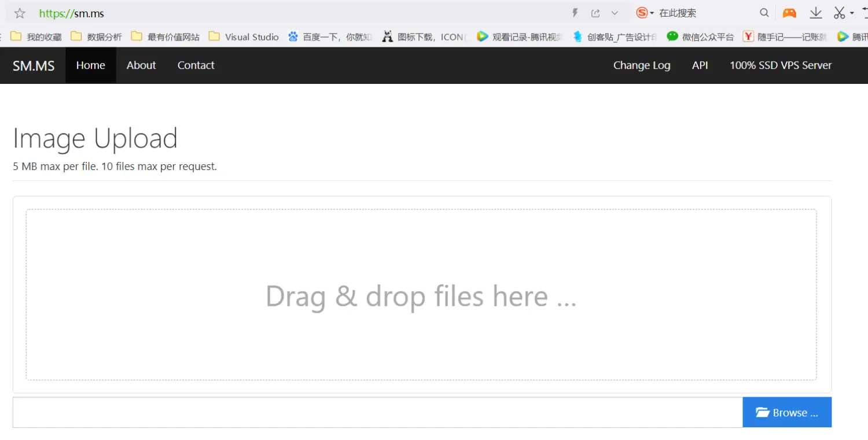Click the scissors screenshot tool icon
868x440 pixels.
coord(840,13)
